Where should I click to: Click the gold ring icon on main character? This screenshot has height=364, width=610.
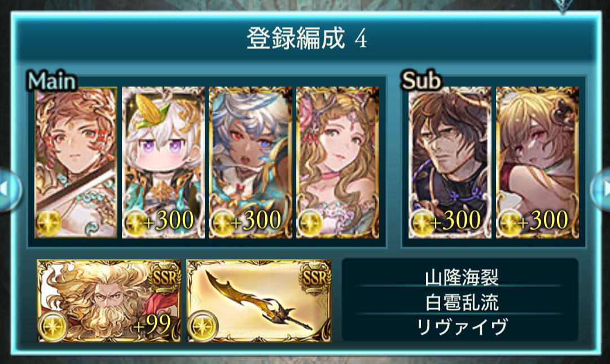(x=48, y=223)
